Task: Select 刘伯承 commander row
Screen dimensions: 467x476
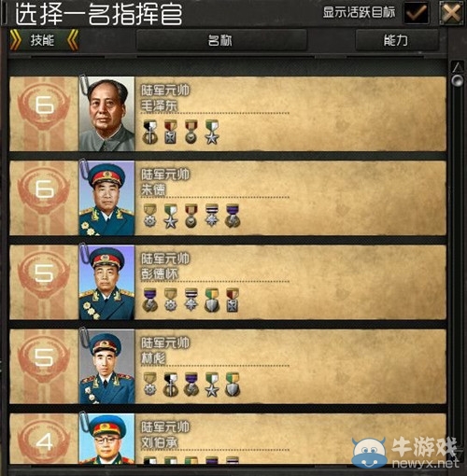Action: (228, 439)
